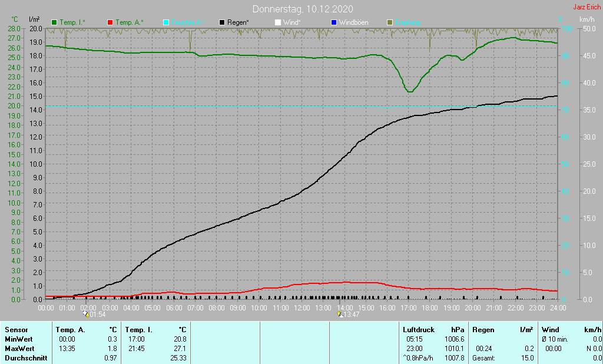
Task: Select the Regen legend label
Action: click(x=239, y=22)
